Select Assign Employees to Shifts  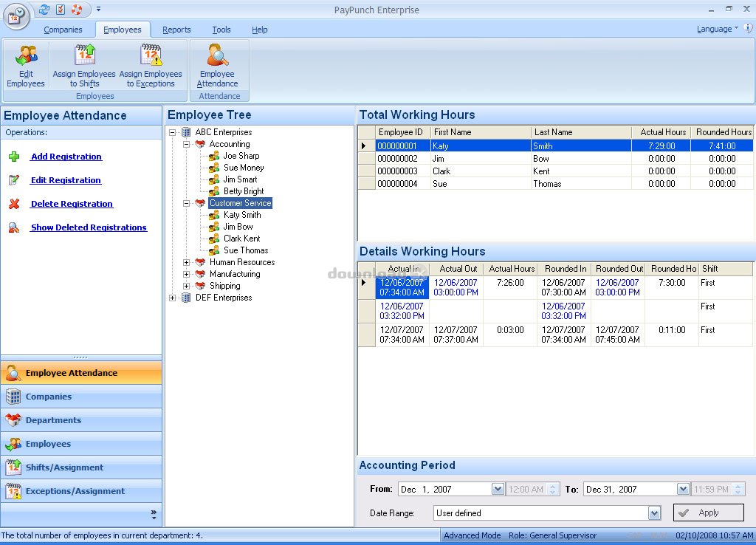84,65
